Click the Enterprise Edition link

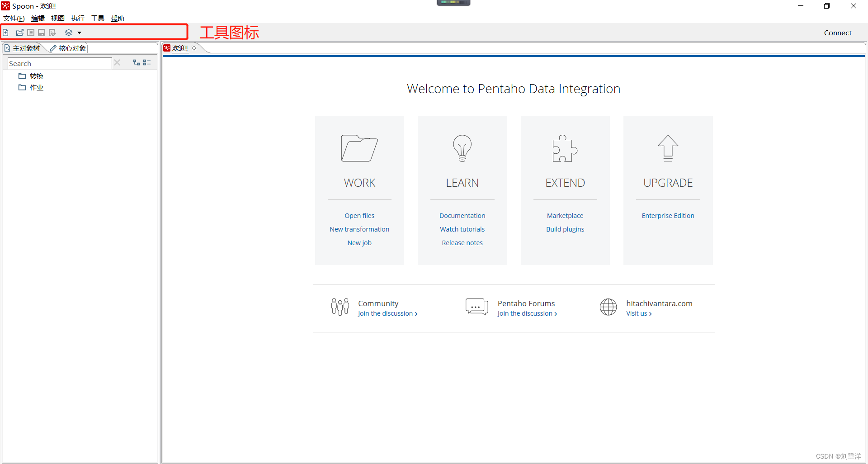(x=668, y=216)
